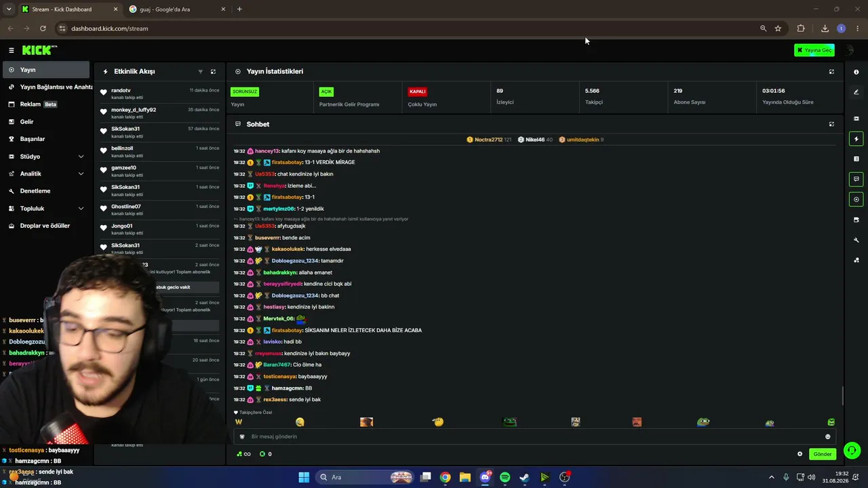868x488 pixels.
Task: Click the info icon in right sidebar
Action: [856, 72]
